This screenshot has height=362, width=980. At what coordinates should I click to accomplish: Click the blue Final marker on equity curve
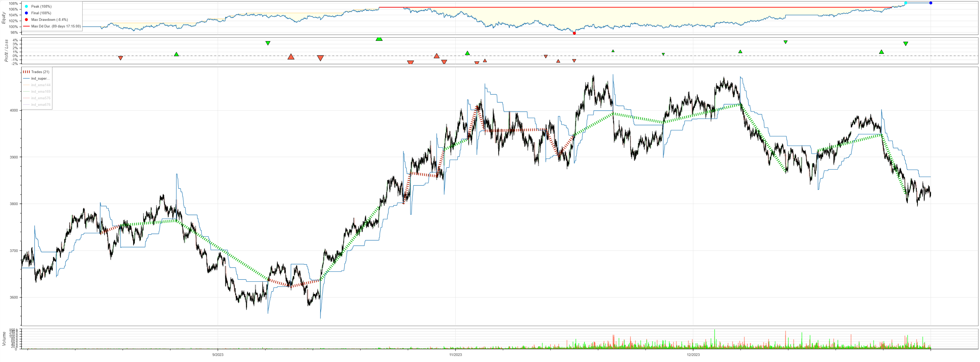pyautogui.click(x=930, y=3)
